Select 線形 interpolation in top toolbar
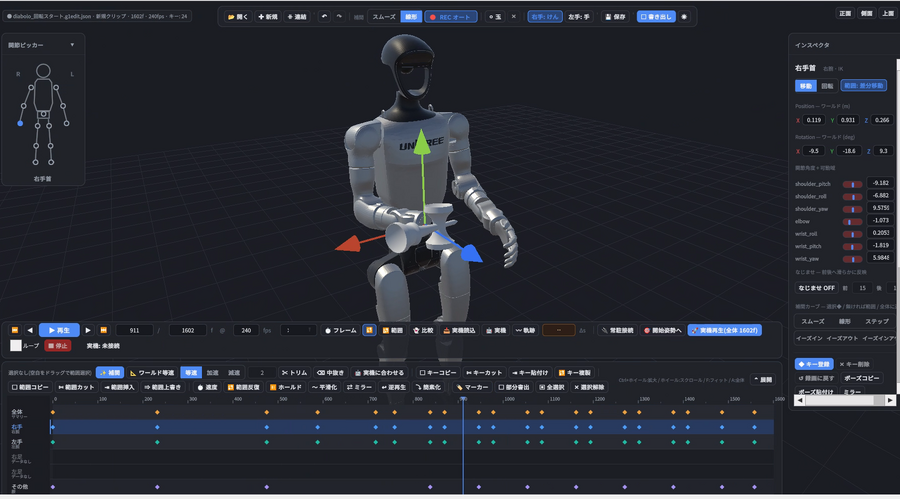The image size is (900, 499). pyautogui.click(x=412, y=17)
